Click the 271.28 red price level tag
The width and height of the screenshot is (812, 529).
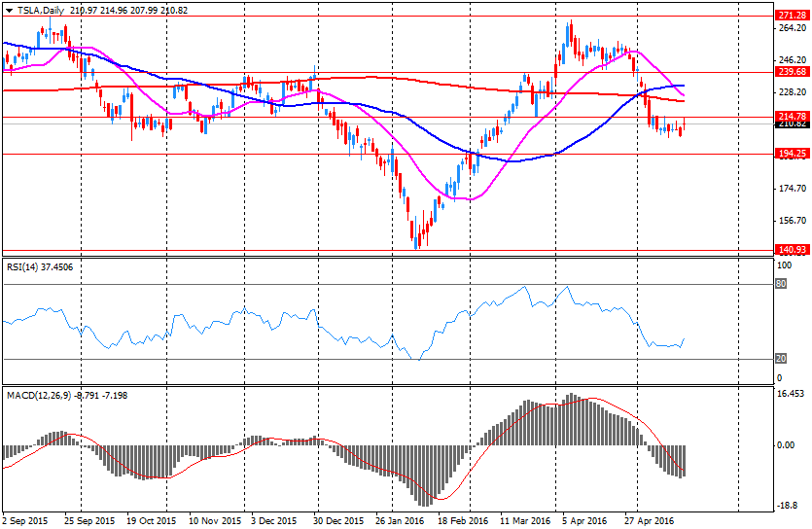[793, 16]
